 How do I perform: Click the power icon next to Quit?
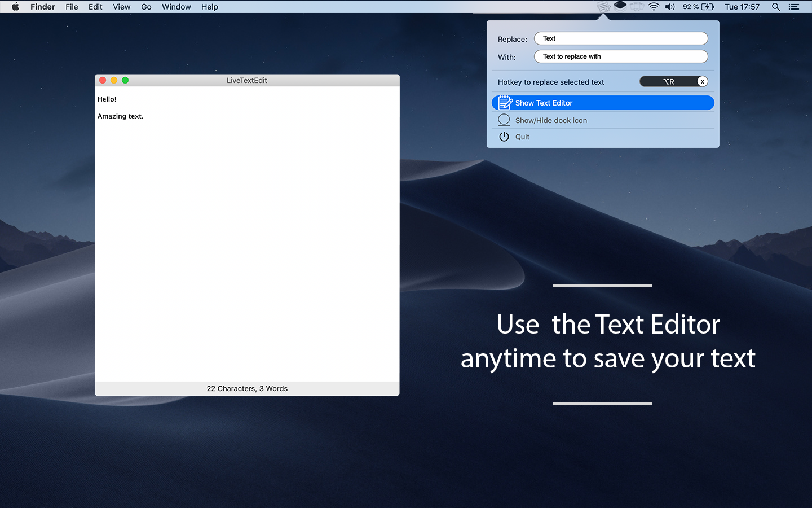click(504, 137)
